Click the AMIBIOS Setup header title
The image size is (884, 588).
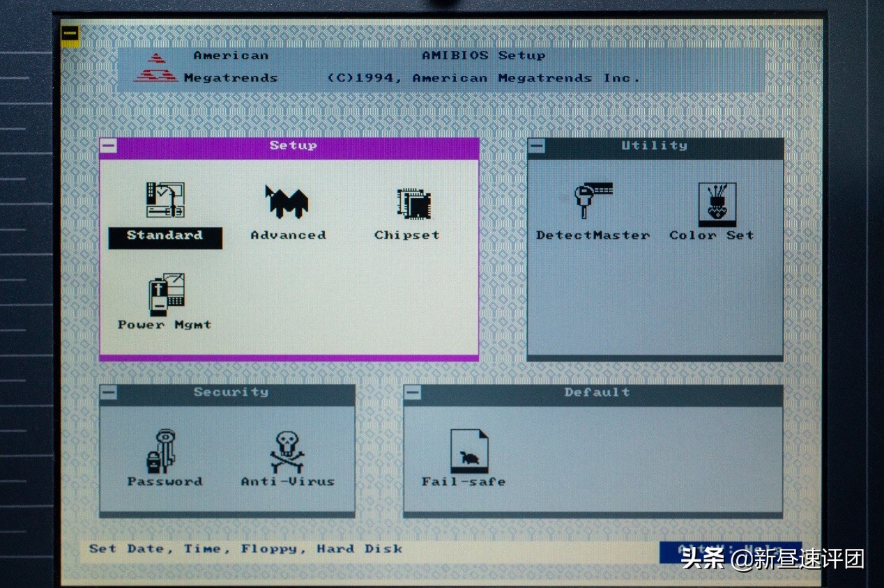pos(484,56)
